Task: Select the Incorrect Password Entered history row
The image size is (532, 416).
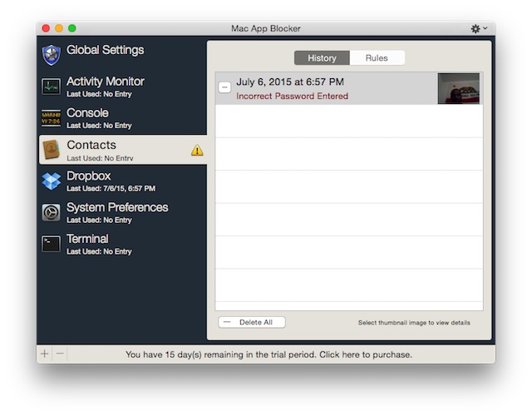Action: [324, 89]
